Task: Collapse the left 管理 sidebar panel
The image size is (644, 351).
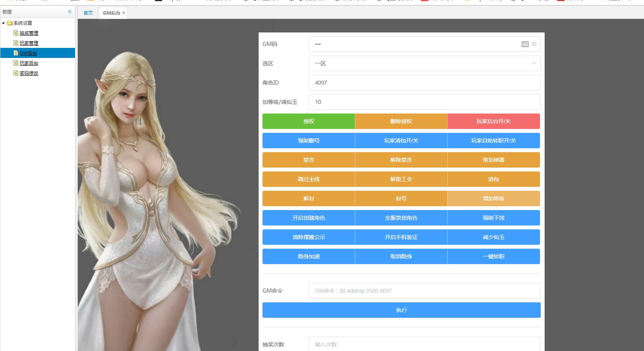Action: click(70, 12)
